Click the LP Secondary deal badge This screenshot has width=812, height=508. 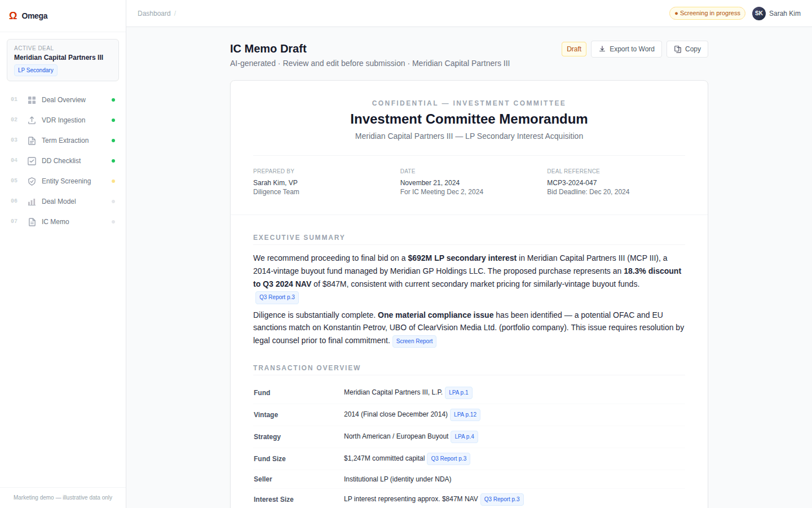tap(35, 70)
